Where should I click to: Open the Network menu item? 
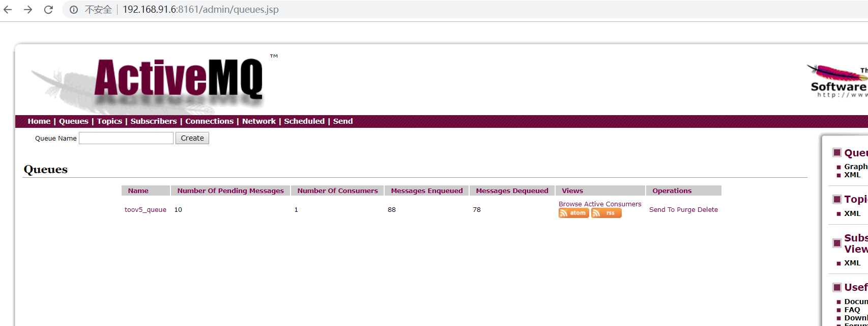coord(259,121)
